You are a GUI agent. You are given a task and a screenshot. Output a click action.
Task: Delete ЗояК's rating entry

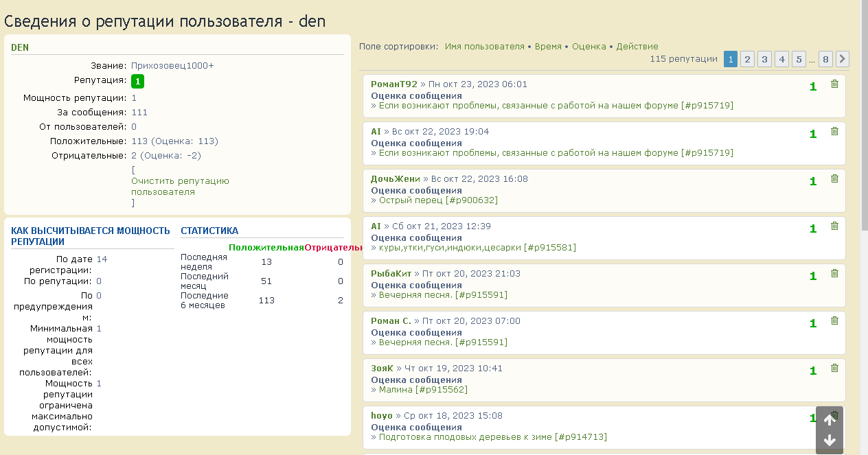(x=834, y=368)
